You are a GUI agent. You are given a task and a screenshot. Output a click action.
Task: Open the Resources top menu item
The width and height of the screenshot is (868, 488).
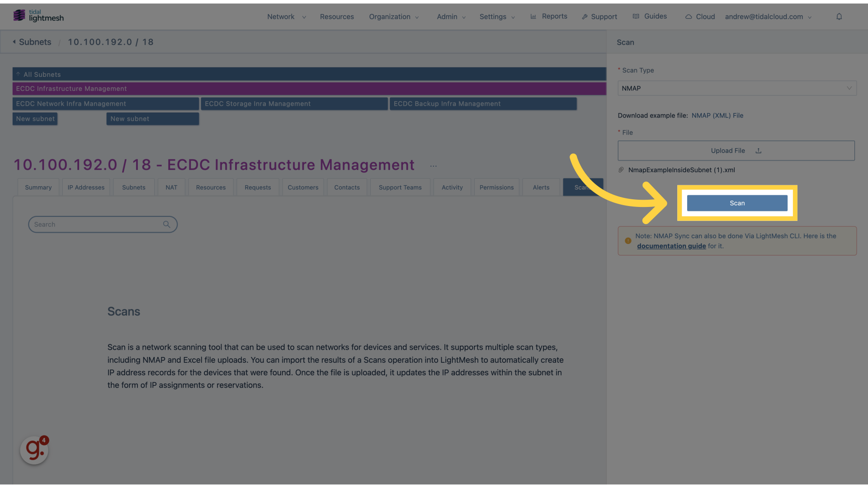click(337, 17)
